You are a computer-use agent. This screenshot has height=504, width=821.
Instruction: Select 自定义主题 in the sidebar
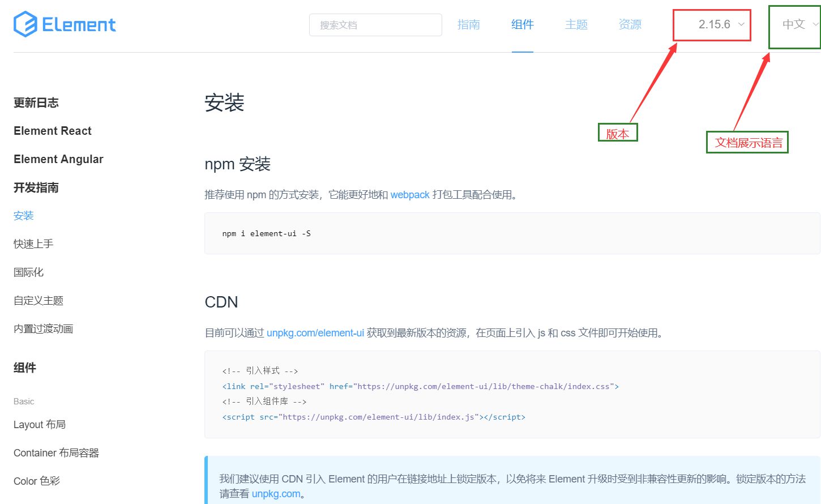coord(39,301)
